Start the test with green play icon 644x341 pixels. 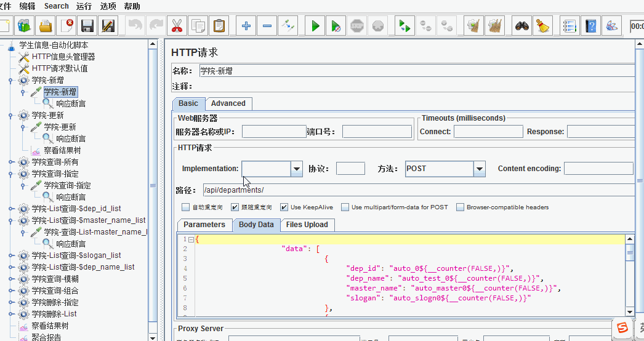tap(315, 26)
